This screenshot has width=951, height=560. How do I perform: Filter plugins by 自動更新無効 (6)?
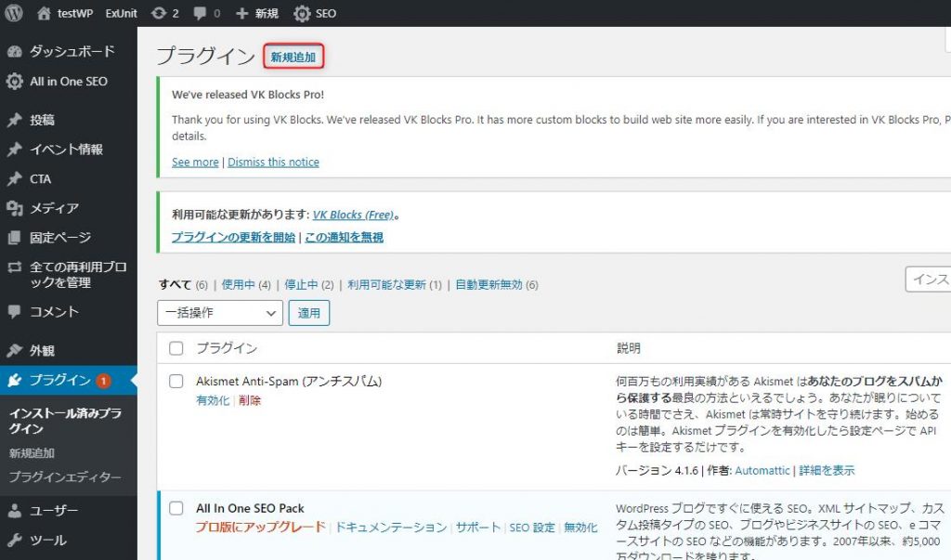497,284
